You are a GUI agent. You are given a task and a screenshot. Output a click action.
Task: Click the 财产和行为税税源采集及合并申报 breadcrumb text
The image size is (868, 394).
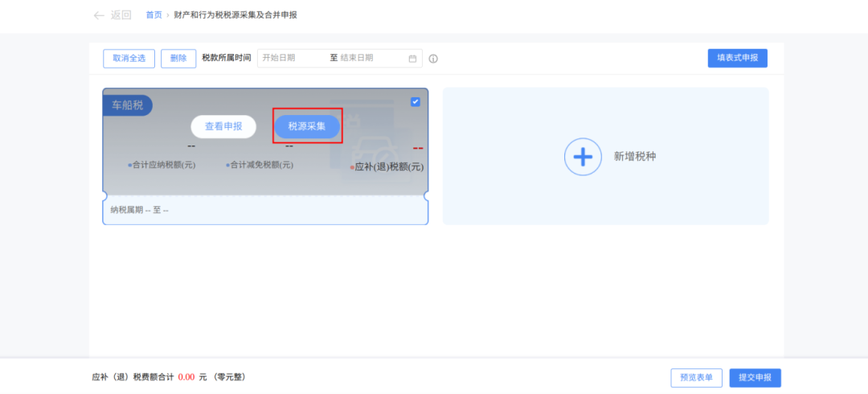235,15
